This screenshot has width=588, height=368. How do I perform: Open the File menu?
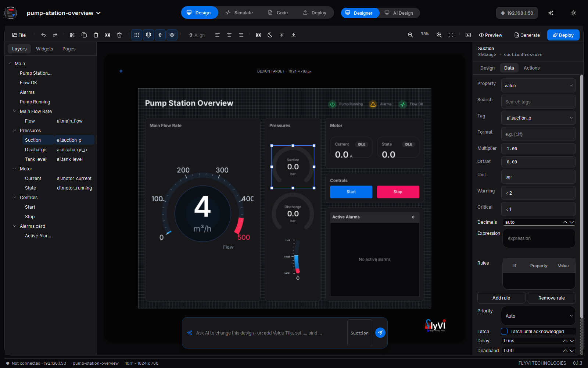(x=19, y=35)
